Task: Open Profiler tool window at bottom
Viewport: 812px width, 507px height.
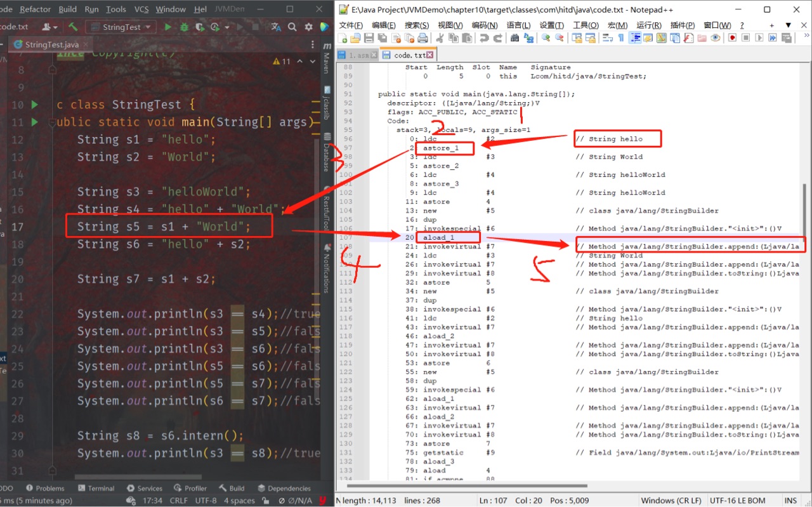Action: coord(190,488)
